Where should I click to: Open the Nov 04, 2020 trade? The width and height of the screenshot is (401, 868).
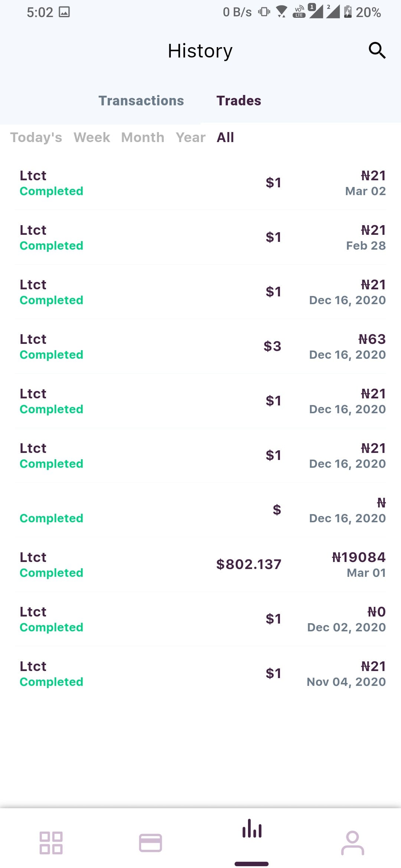(200, 674)
